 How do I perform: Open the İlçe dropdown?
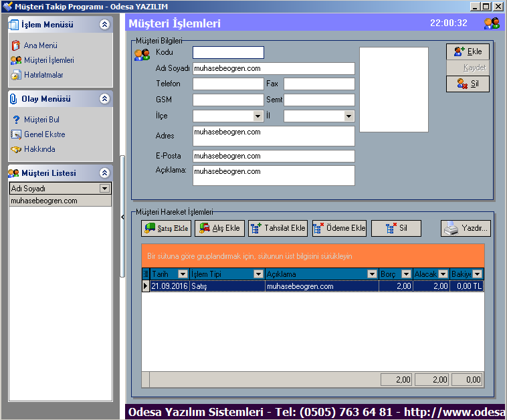point(258,116)
